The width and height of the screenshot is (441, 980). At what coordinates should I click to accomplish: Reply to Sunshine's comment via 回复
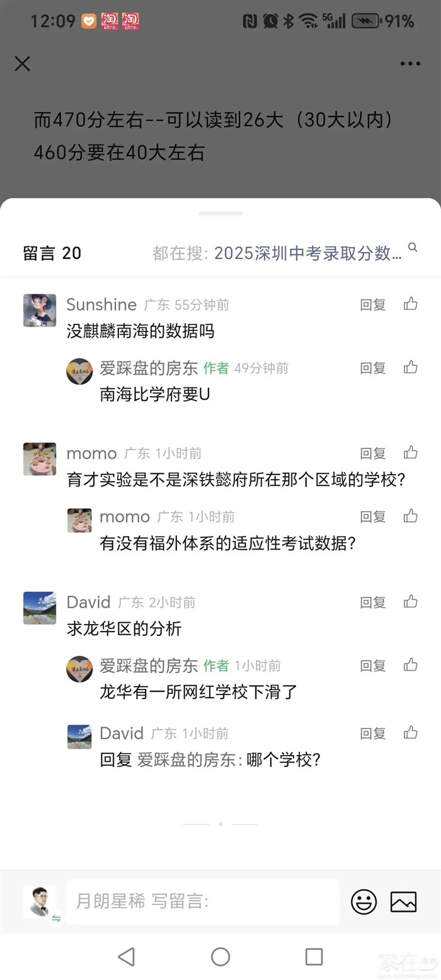372,305
